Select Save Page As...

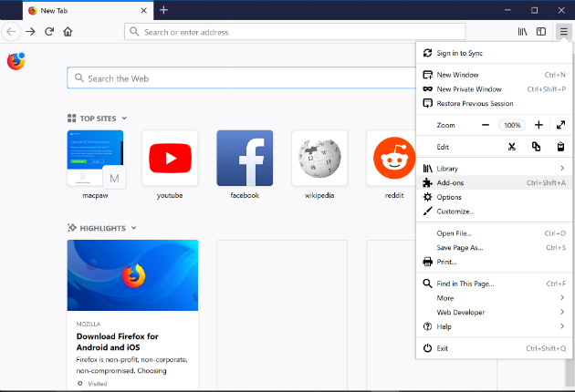[x=494, y=248]
